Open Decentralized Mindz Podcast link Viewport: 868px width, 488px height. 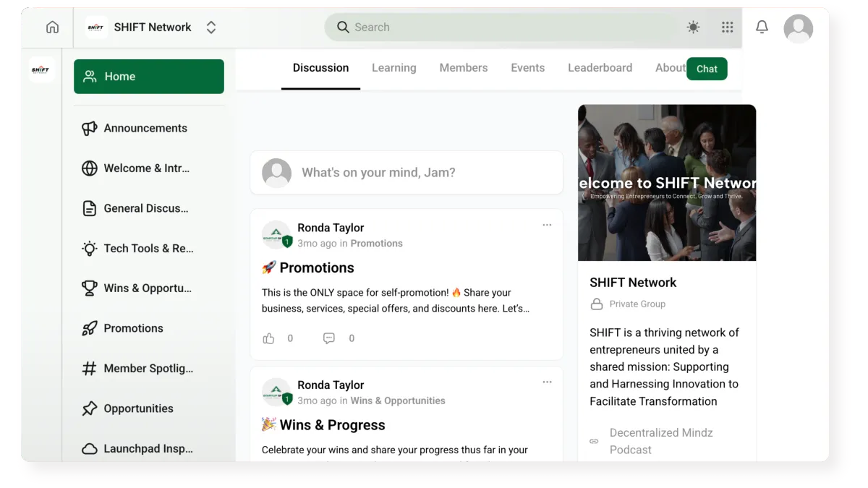coord(661,441)
